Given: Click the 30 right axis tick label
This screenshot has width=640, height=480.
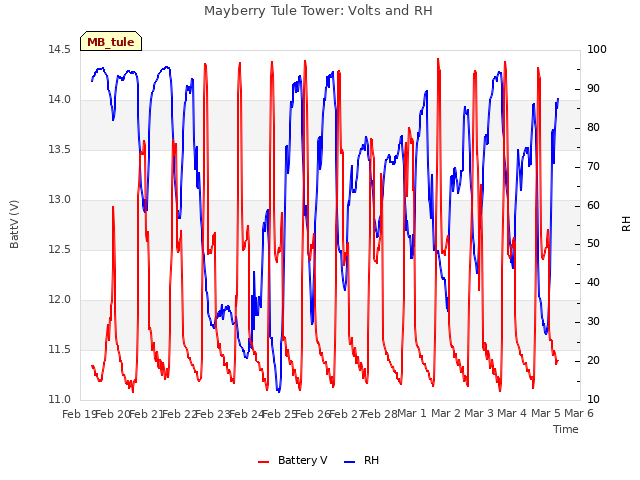Looking at the screenshot, I should pos(593,322).
